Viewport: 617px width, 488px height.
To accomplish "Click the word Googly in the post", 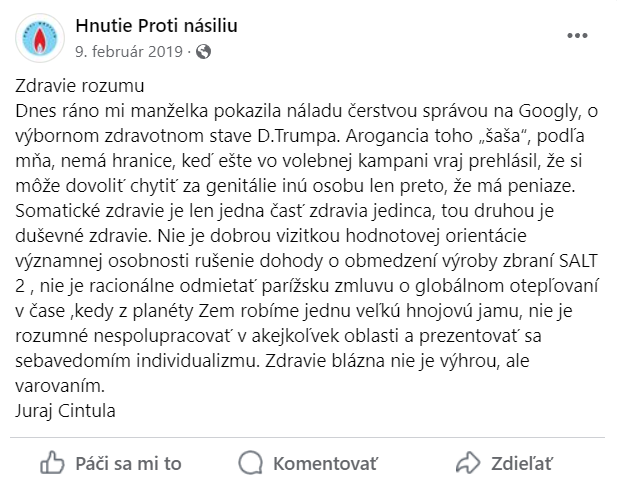I will click(549, 111).
